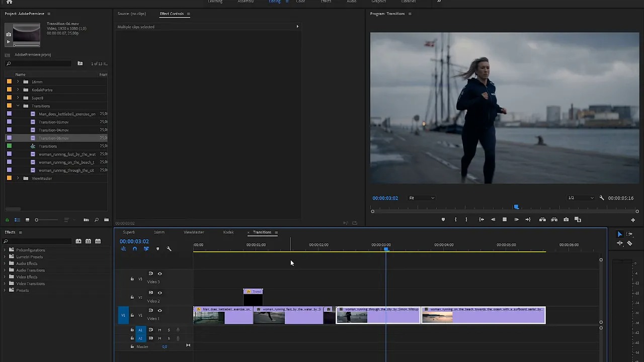Screen dimensions: 644x362
Task: Switch to Audio workspace
Action: pyautogui.click(x=352, y=2)
